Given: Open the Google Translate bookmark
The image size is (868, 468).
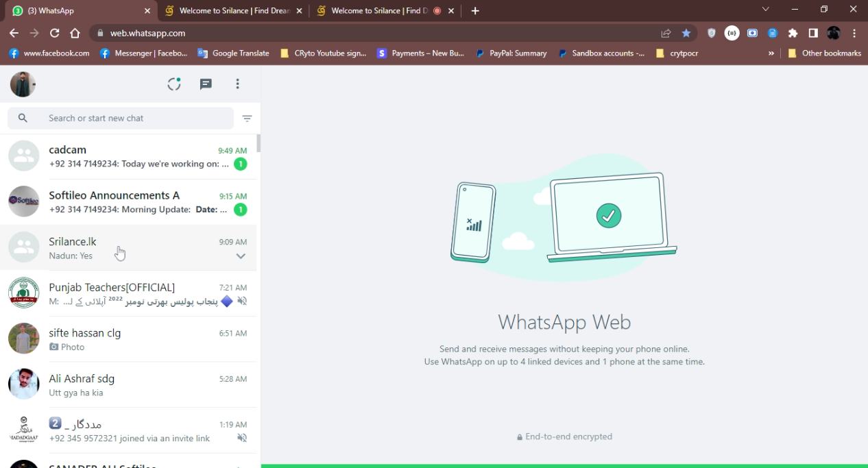Looking at the screenshot, I should [233, 53].
